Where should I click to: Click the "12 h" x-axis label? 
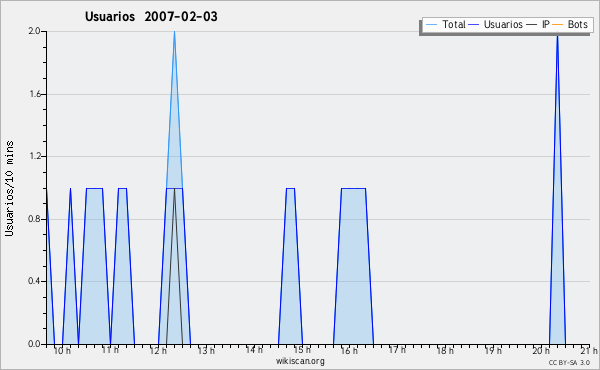click(158, 351)
